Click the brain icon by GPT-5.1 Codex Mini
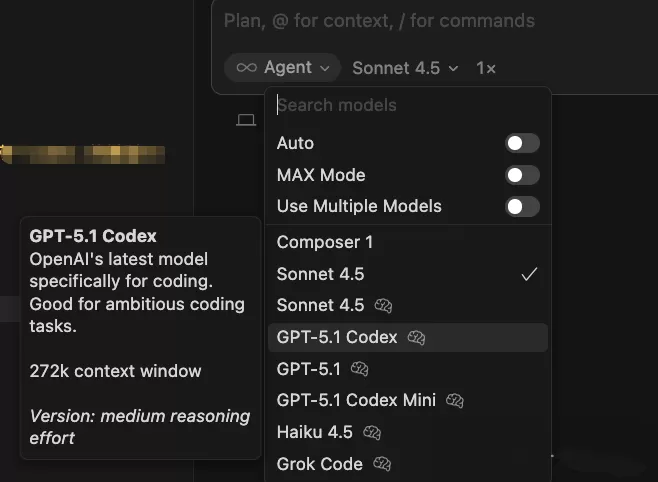658x482 pixels. (x=455, y=400)
